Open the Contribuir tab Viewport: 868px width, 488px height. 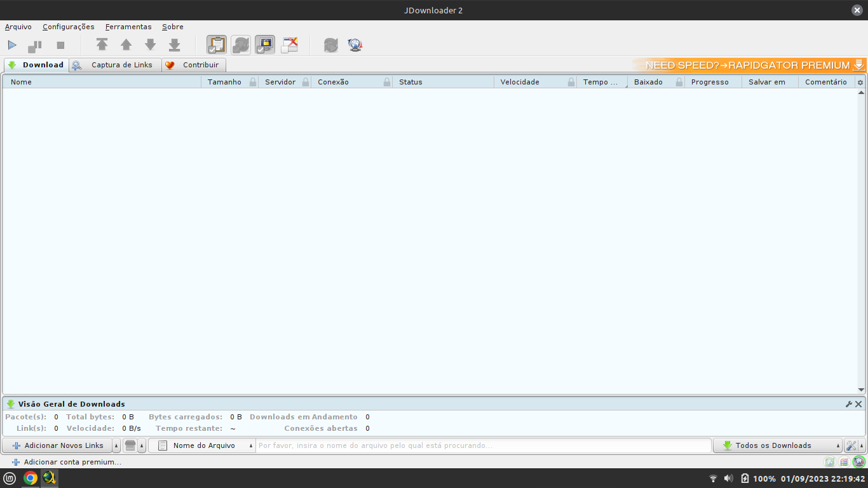point(193,65)
